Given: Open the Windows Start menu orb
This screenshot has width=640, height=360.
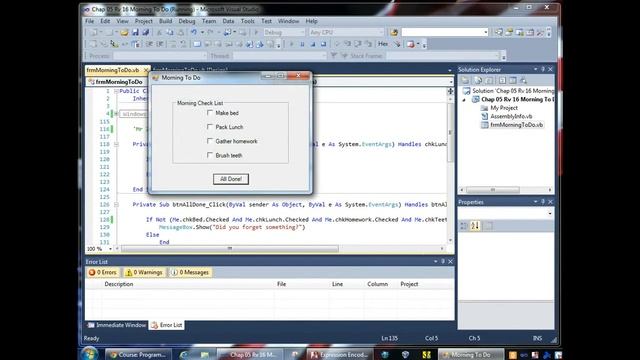Looking at the screenshot, I should tap(89, 353).
